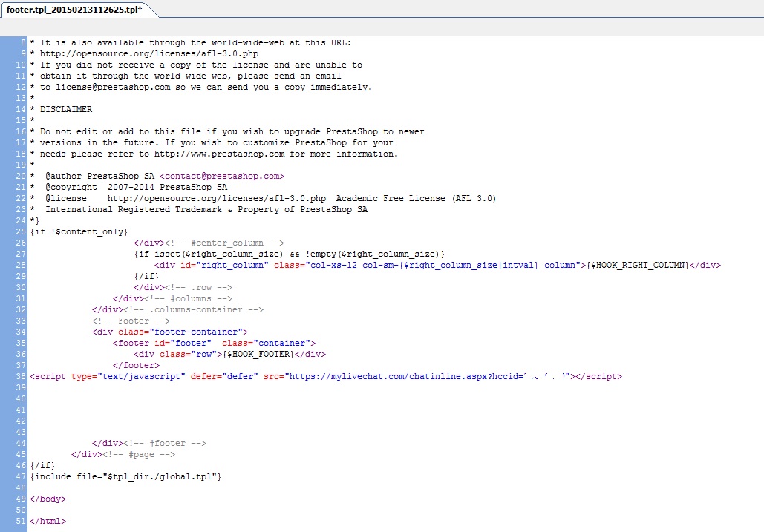
Task: Click '{$HOOK_RIGHT_COLUMN}' on line 28
Action: [638, 266]
